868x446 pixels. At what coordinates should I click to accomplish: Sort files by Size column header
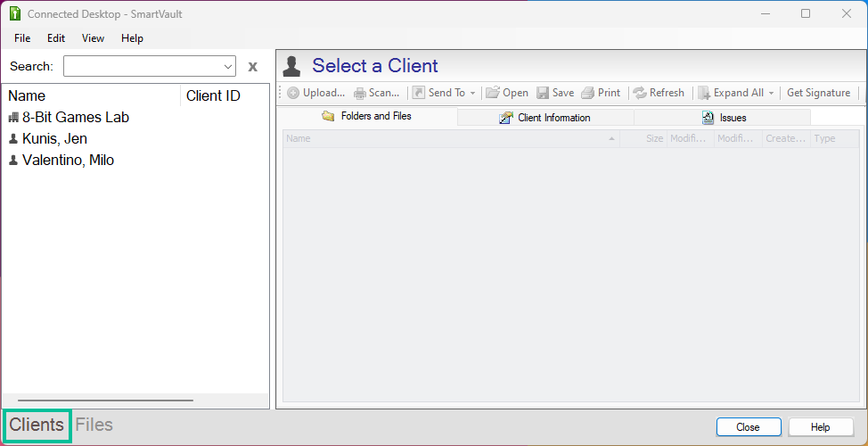click(643, 138)
